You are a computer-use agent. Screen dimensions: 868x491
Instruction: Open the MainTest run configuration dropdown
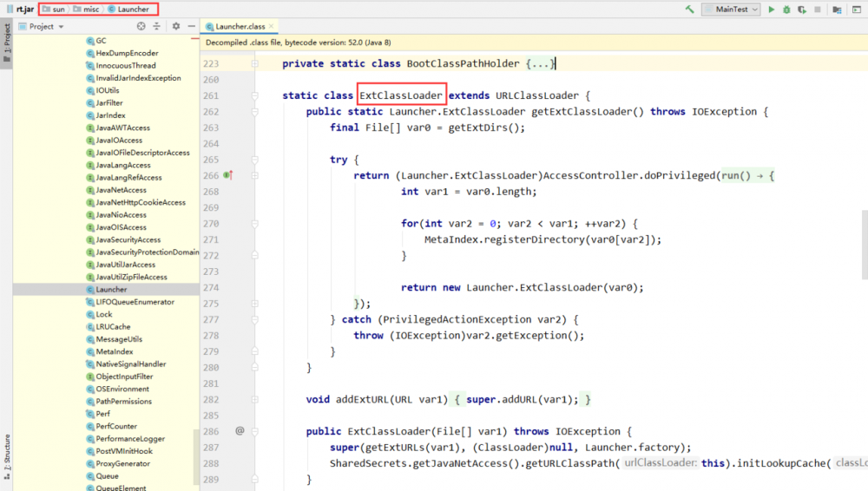pyautogui.click(x=731, y=9)
